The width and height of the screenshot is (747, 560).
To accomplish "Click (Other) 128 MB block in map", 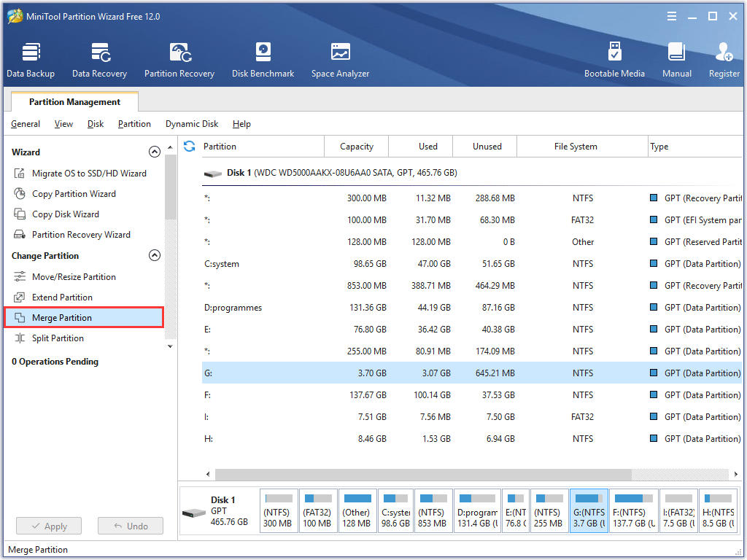I will click(357, 511).
